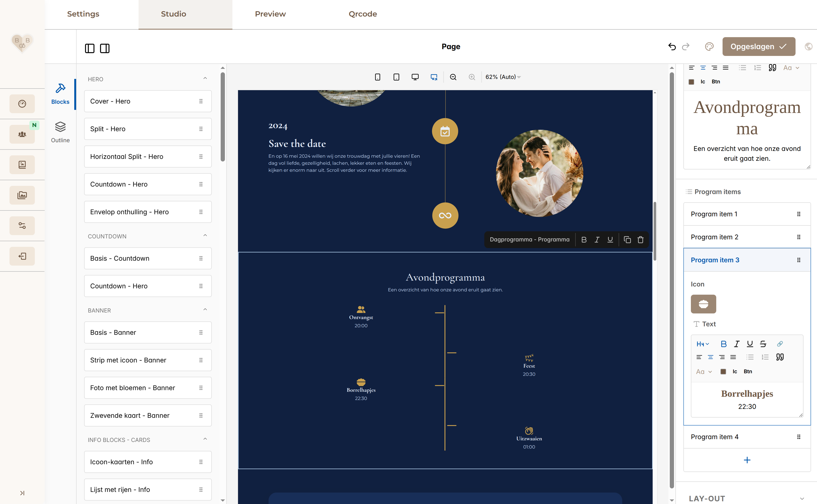
Task: Switch to desktop monitor preview
Action: pyautogui.click(x=415, y=77)
